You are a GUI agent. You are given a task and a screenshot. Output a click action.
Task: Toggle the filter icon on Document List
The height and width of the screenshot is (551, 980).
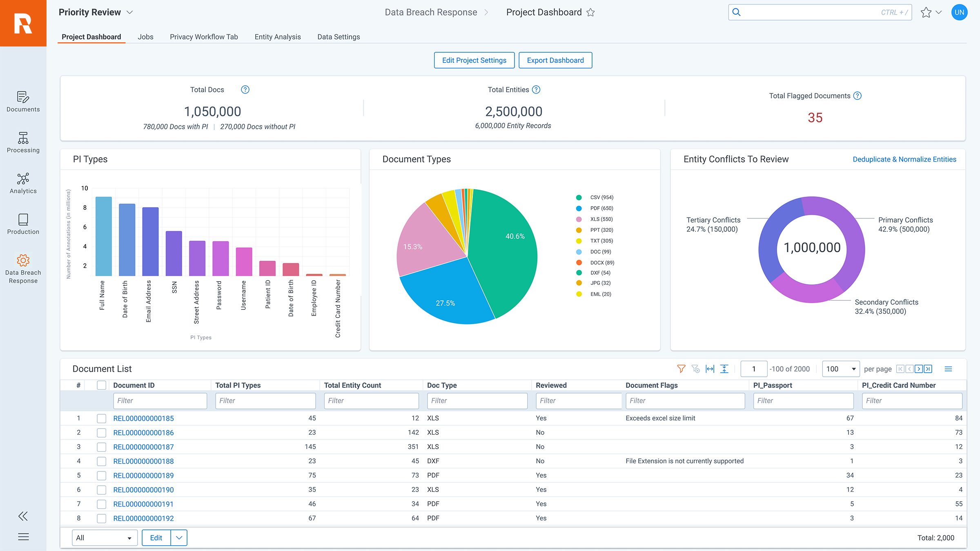tap(681, 369)
